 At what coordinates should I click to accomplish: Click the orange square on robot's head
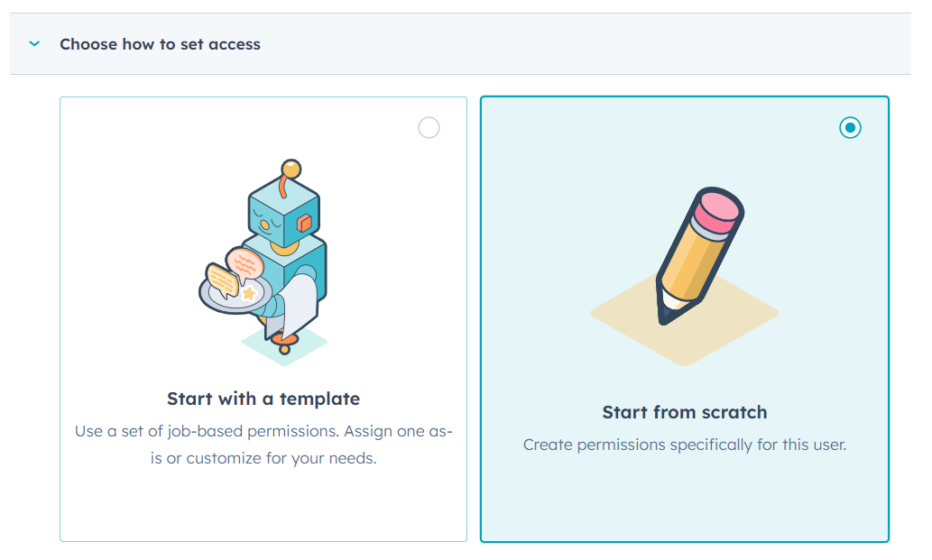pyautogui.click(x=304, y=223)
